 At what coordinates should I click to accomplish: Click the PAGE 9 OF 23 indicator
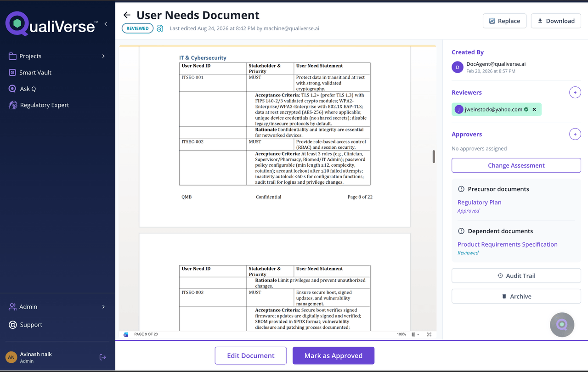[x=146, y=334]
